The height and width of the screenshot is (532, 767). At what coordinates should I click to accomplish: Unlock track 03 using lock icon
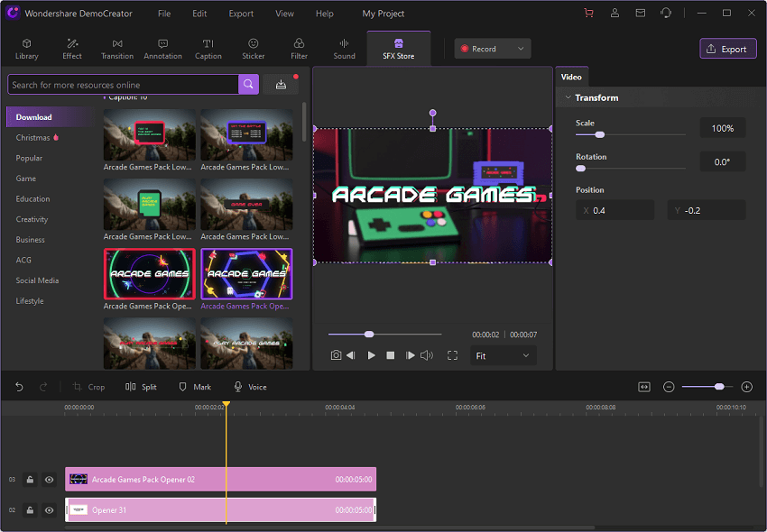point(30,480)
